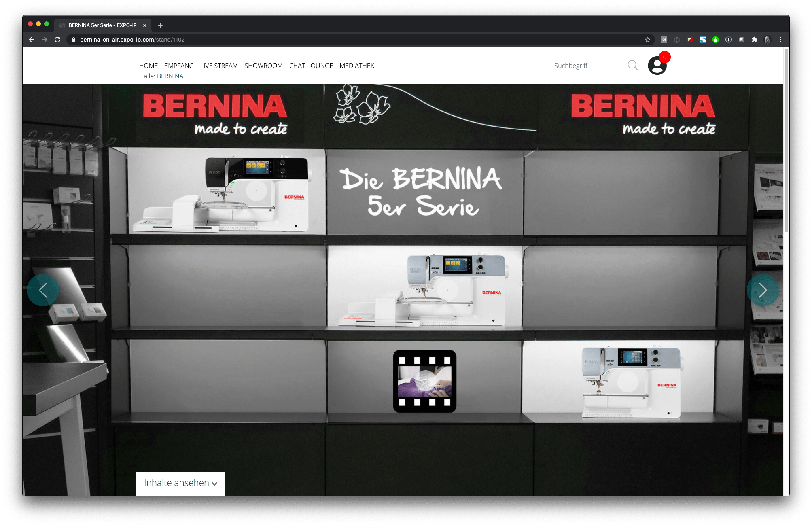Click the browser forward arrow
The height and width of the screenshot is (526, 812).
45,40
